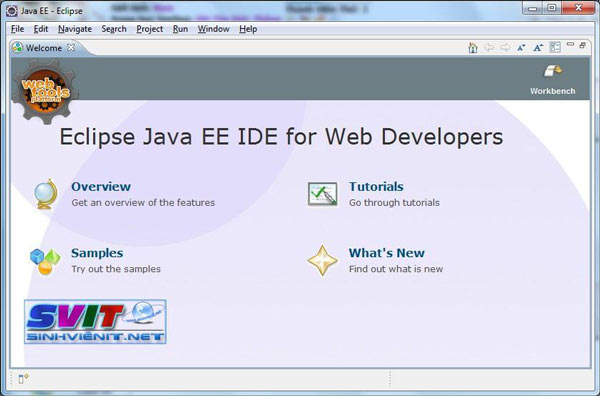The image size is (600, 396).
Task: Open the Run menu
Action: click(180, 29)
